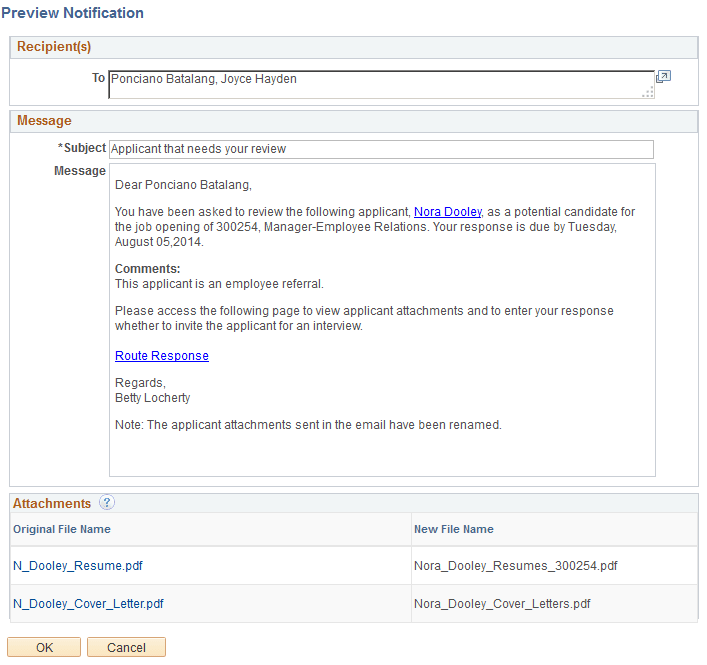Click the Nora_Dooley_Cover_Letters.pdf new file name

(x=502, y=604)
